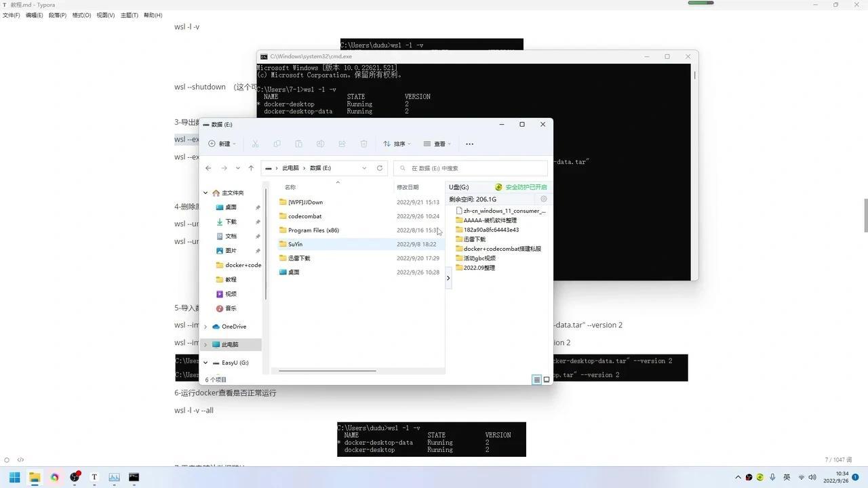The image size is (868, 488).
Task: Select the Cut icon in Explorer toolbar
Action: point(255,144)
